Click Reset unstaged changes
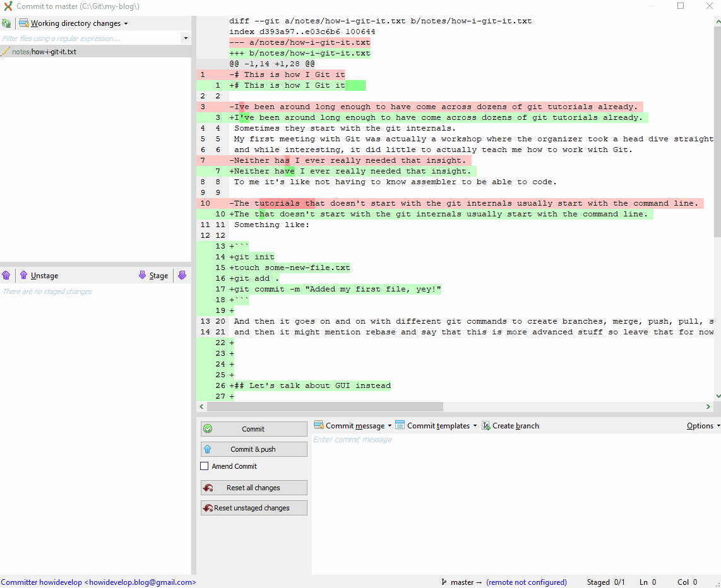Image resolution: width=721 pixels, height=588 pixels. point(253,507)
